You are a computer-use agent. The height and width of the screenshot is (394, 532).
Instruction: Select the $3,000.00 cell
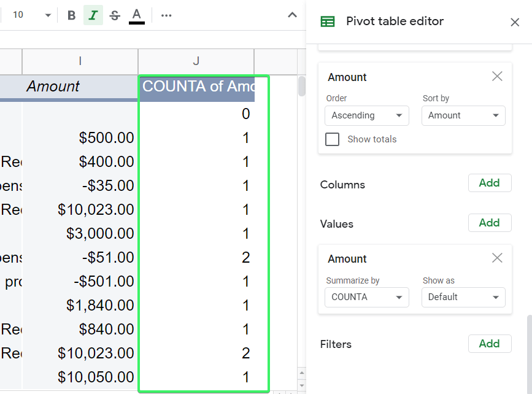[x=80, y=233]
